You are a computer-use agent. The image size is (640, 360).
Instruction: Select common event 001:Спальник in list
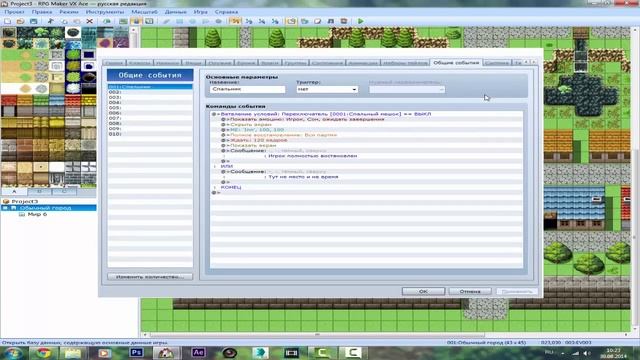click(150, 87)
